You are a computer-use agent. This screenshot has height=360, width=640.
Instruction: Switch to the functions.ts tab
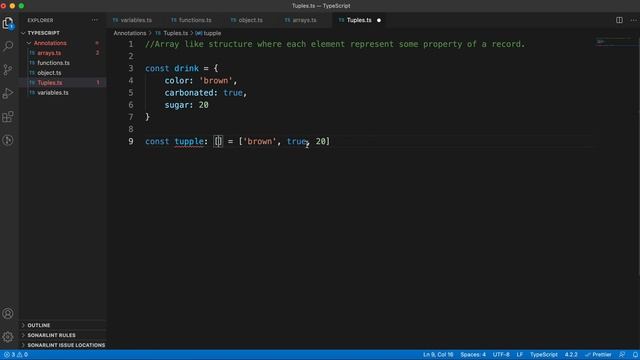[x=191, y=20]
